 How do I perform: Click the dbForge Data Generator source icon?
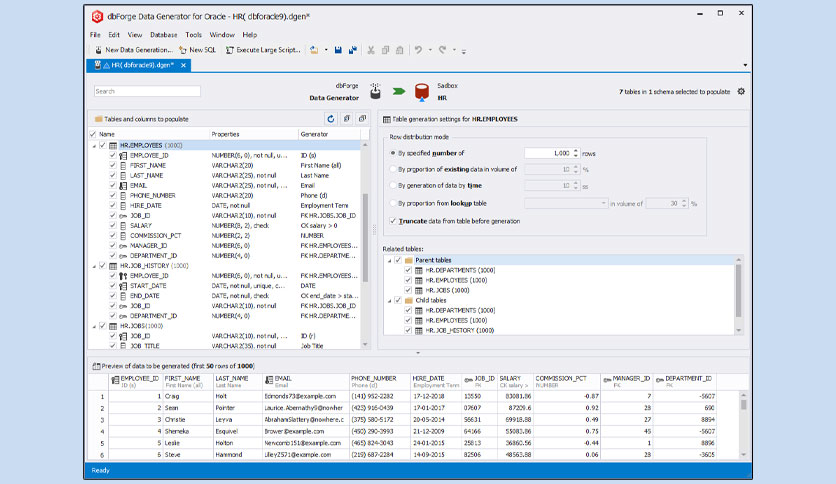click(375, 91)
